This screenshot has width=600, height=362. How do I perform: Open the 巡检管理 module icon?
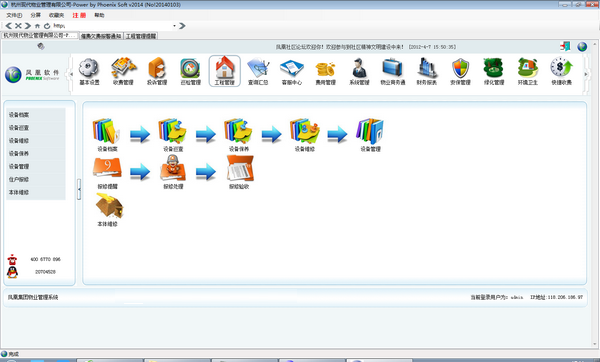click(x=191, y=68)
